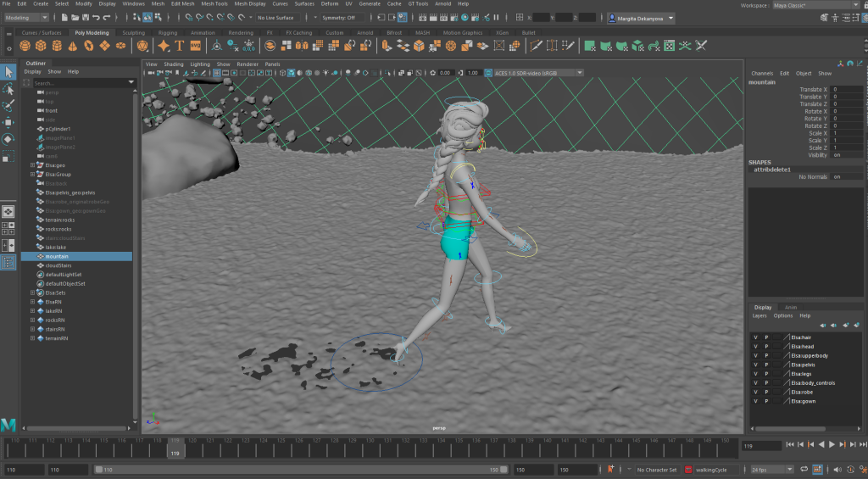Click the Multi-Cut knife shelf icon
Viewport: 868px width, 479px height.
(536, 46)
